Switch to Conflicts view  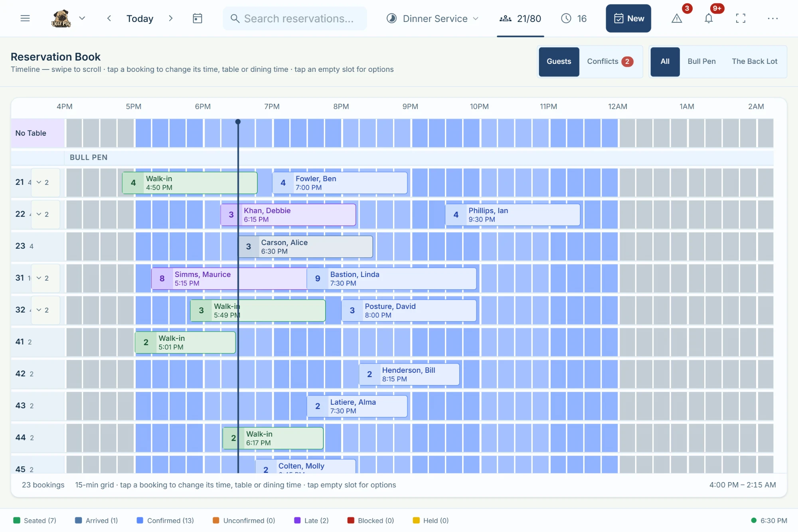pyautogui.click(x=610, y=61)
